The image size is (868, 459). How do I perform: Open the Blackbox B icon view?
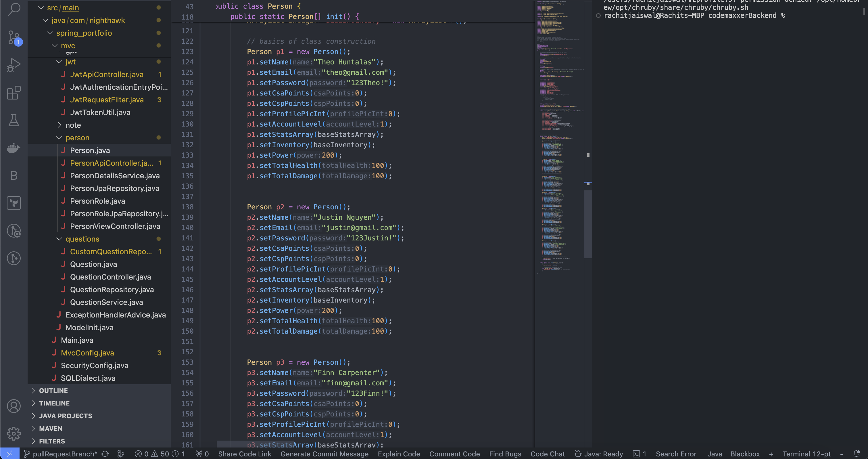14,176
